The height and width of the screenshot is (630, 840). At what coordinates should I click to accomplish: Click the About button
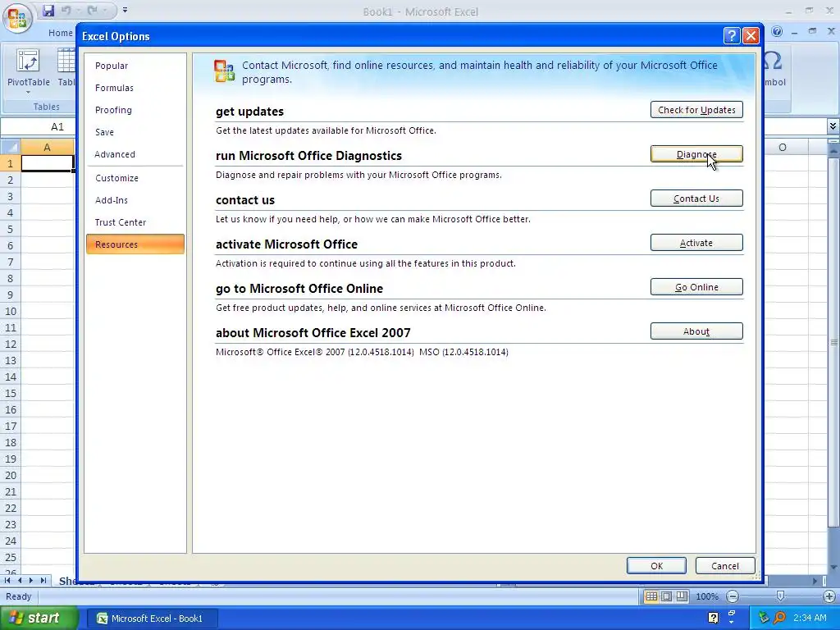coord(696,331)
